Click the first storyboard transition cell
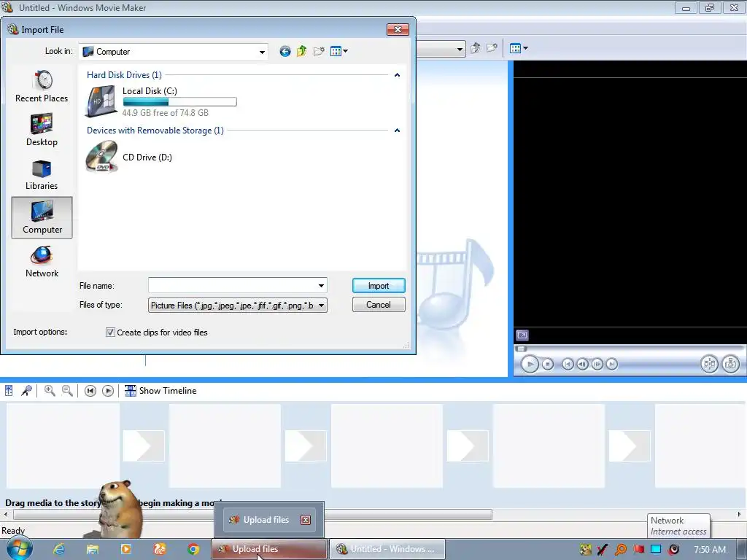This screenshot has width=747, height=560. click(144, 446)
